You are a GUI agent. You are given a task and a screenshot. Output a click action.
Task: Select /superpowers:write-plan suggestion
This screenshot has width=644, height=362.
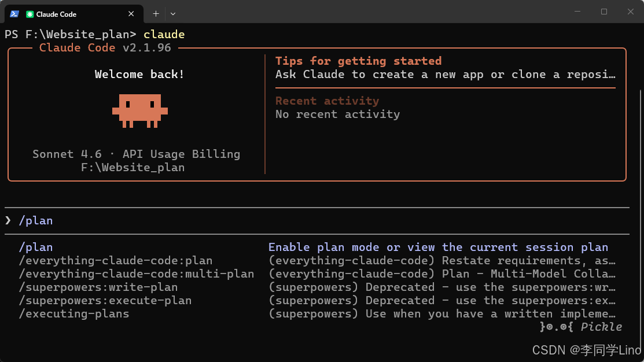pos(98,287)
